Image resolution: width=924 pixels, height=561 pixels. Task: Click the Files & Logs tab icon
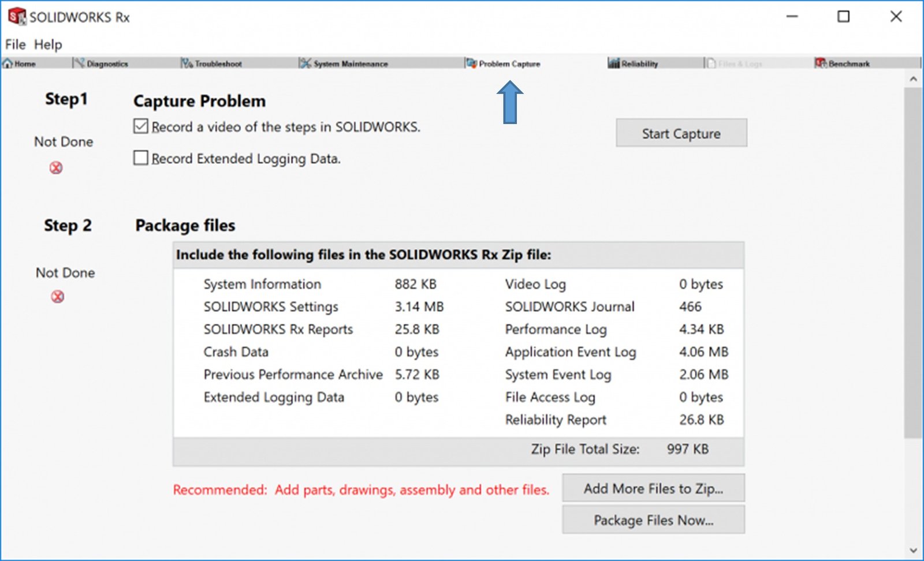(x=711, y=63)
